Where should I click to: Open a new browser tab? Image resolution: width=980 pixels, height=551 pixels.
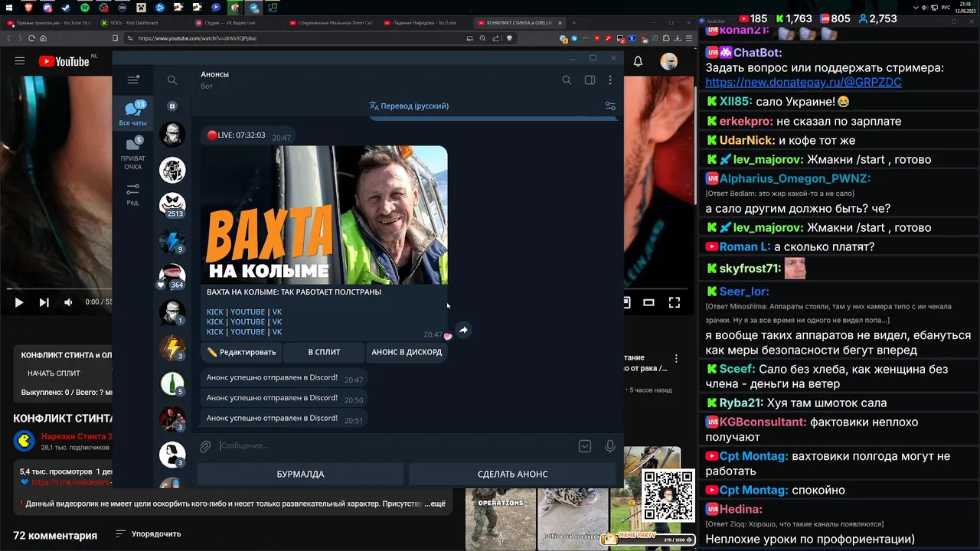point(574,23)
